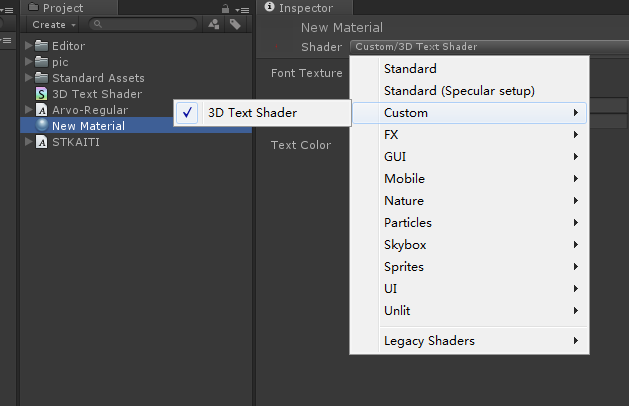
Task: Choose Standard (Specular setup) shader
Action: click(469, 91)
